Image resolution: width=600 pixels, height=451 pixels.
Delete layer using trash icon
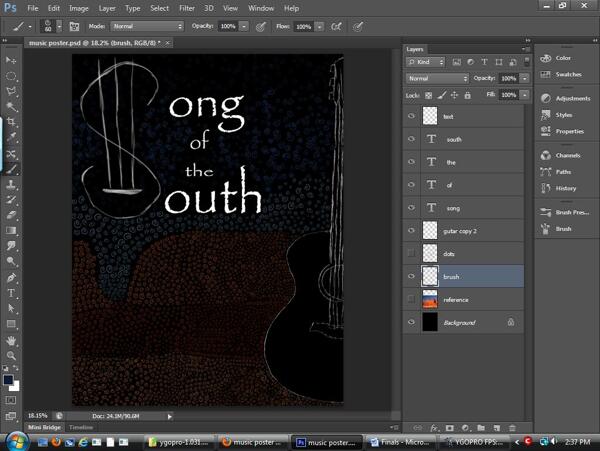click(511, 427)
